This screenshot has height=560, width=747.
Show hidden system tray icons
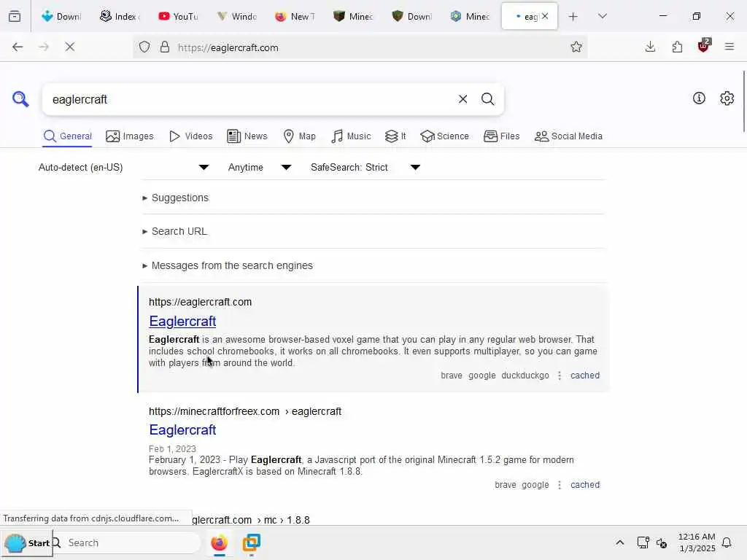pos(620,542)
